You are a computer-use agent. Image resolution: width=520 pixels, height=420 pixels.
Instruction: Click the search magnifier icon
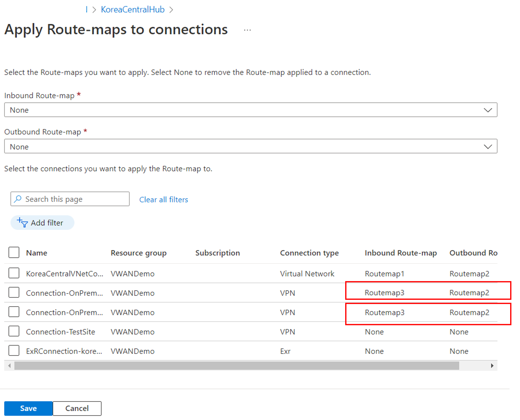18,199
